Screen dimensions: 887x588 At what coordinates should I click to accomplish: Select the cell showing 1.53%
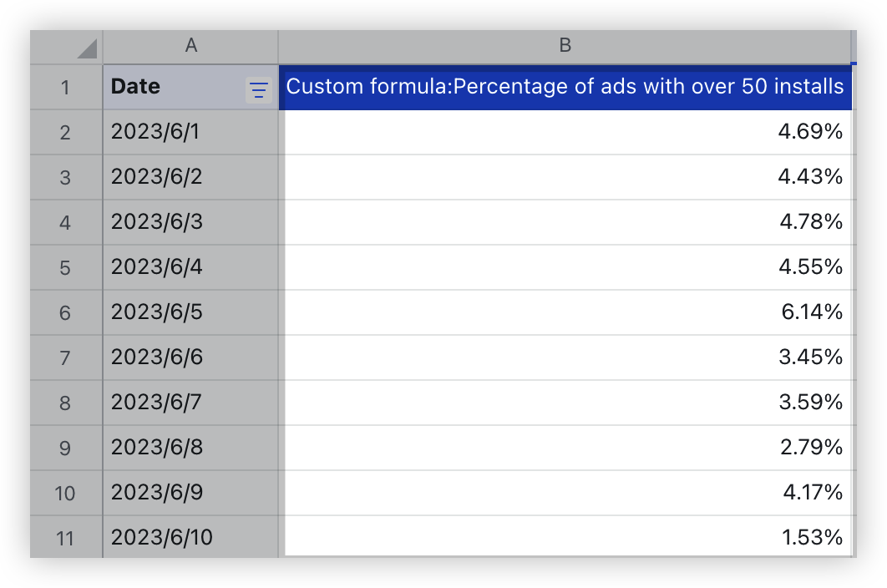[x=566, y=538]
